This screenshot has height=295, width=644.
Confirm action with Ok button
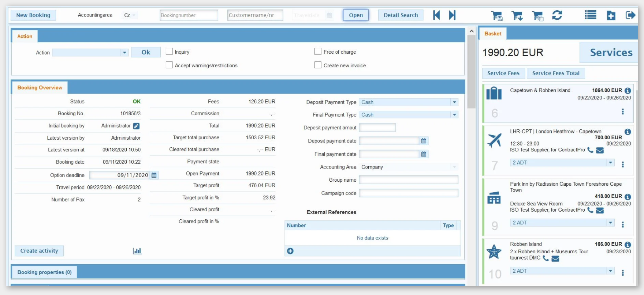pyautogui.click(x=146, y=52)
